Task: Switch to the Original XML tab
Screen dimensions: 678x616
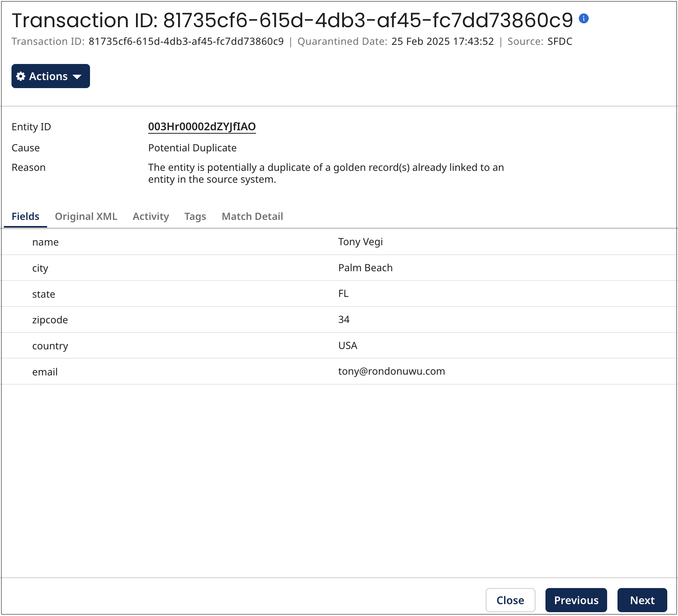Action: (86, 216)
